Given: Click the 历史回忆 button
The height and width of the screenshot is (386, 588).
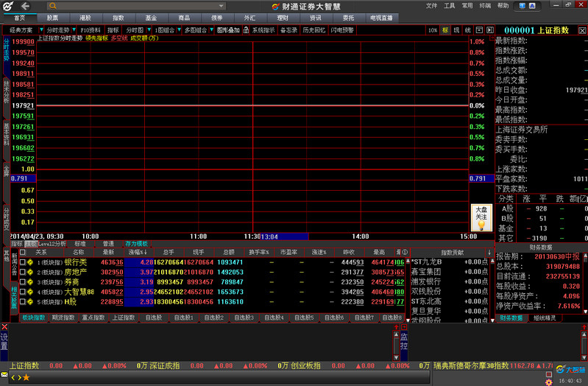Looking at the screenshot, I should coord(314,30).
